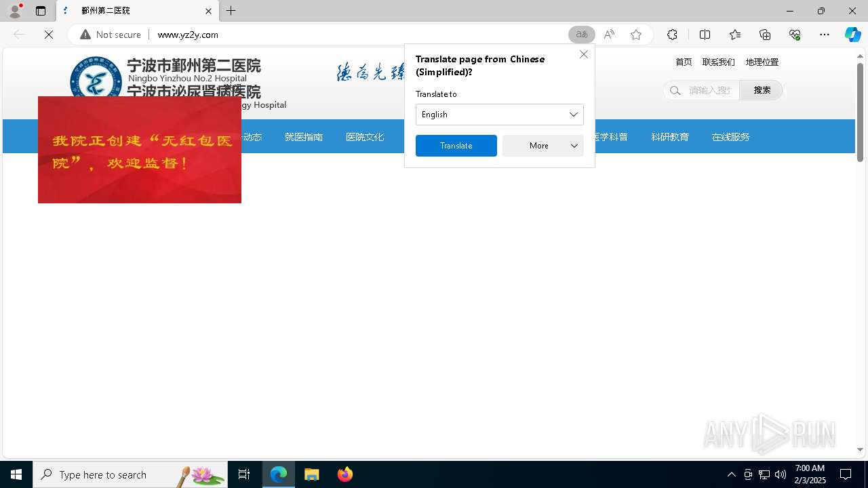Viewport: 868px width, 488px height.
Task: Click scrollbar down arrow
Action: [860, 449]
